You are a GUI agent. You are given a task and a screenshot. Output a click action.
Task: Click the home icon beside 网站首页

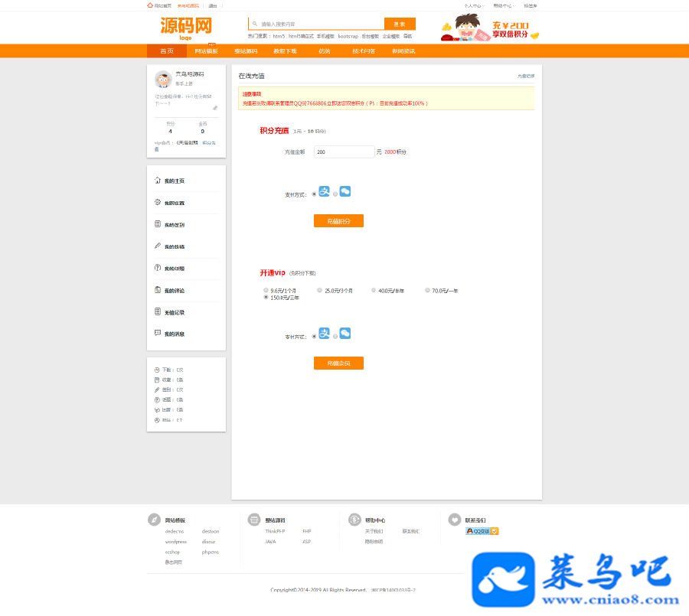point(150,5)
